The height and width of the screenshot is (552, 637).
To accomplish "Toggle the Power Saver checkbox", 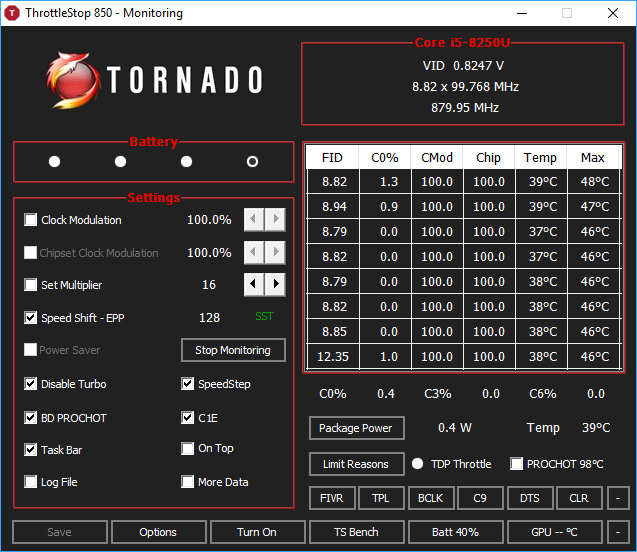I will pyautogui.click(x=30, y=349).
